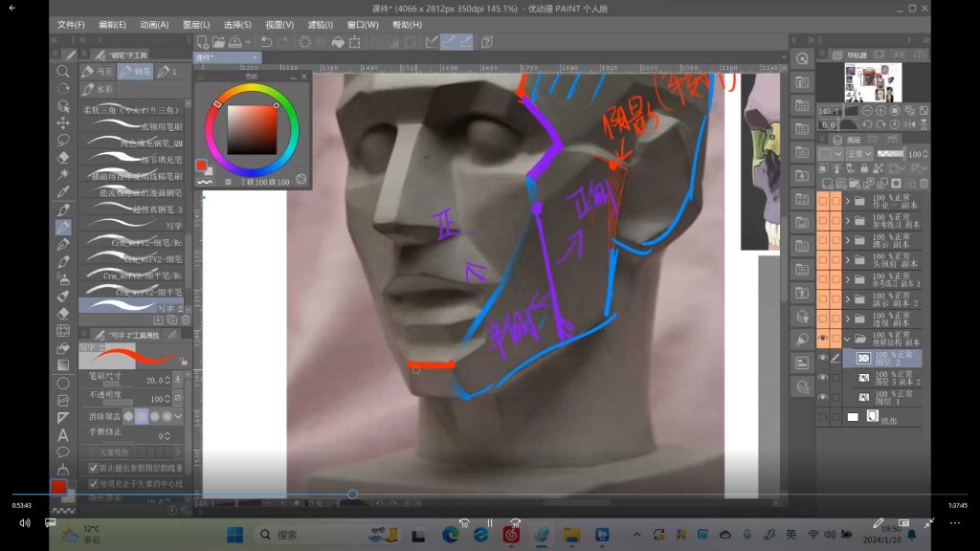Hide the 图层 1 layer via eye icon
980x551 pixels.
point(822,397)
